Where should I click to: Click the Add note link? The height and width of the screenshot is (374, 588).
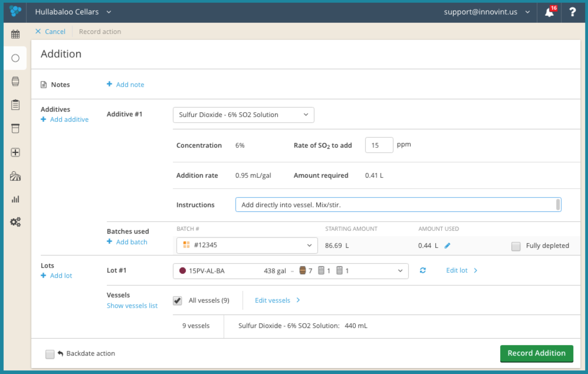pyautogui.click(x=130, y=84)
